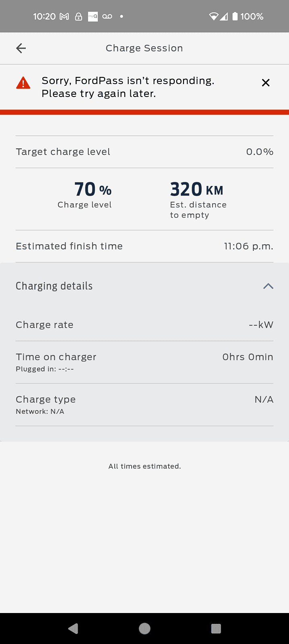The width and height of the screenshot is (289, 644).
Task: Select the Charge rate row
Action: click(144, 325)
